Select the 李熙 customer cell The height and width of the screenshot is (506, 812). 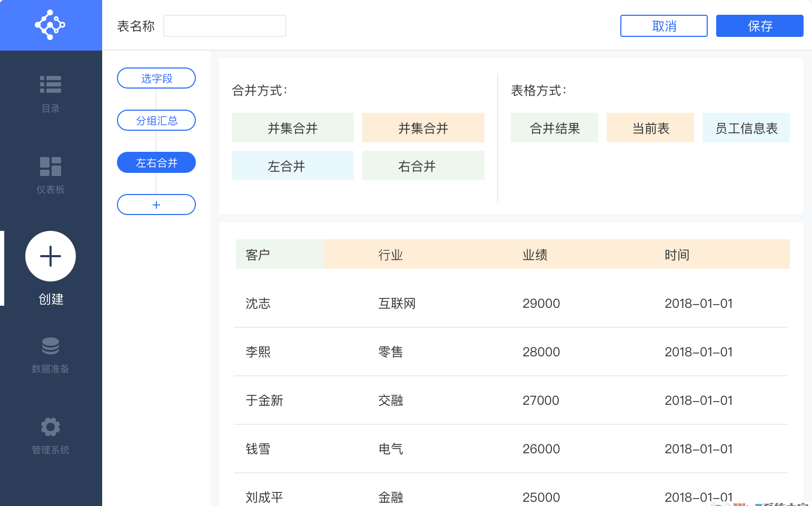coord(258,352)
